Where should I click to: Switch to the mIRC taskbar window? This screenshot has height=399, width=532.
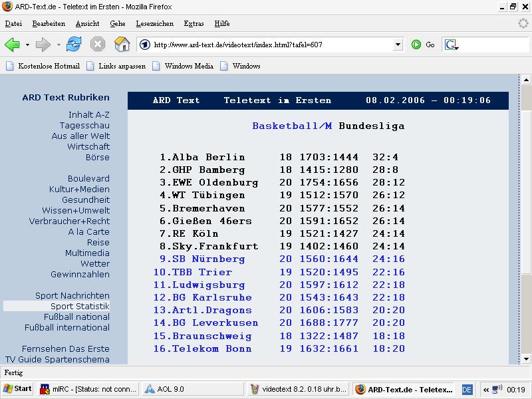[88, 389]
